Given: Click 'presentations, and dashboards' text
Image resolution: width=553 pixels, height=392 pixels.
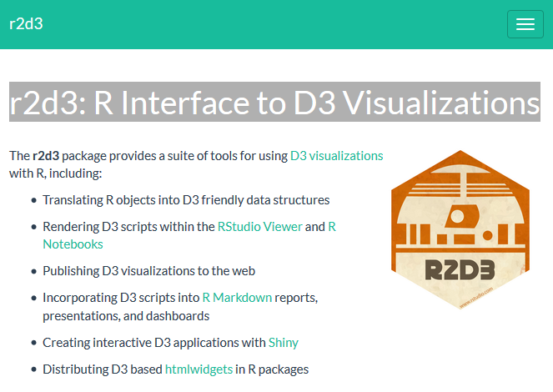Looking at the screenshot, I should (126, 316).
